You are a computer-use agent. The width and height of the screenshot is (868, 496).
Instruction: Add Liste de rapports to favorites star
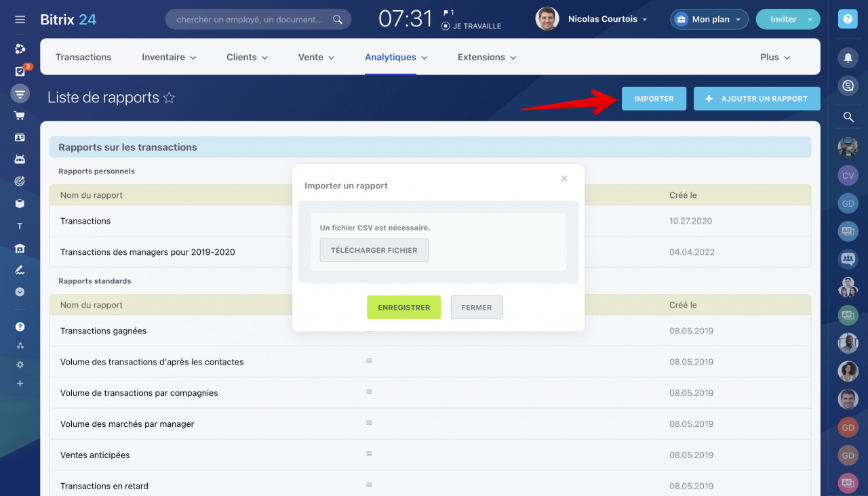tap(170, 98)
